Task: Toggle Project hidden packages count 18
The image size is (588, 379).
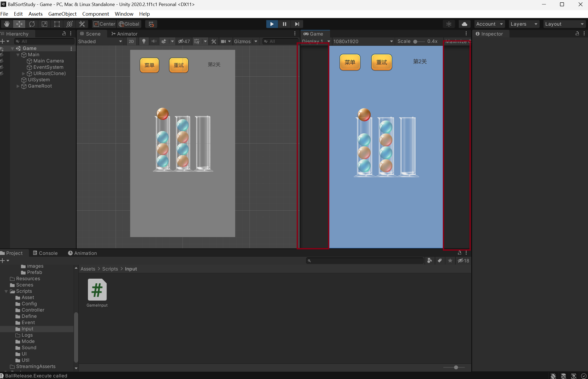Action: pos(463,261)
